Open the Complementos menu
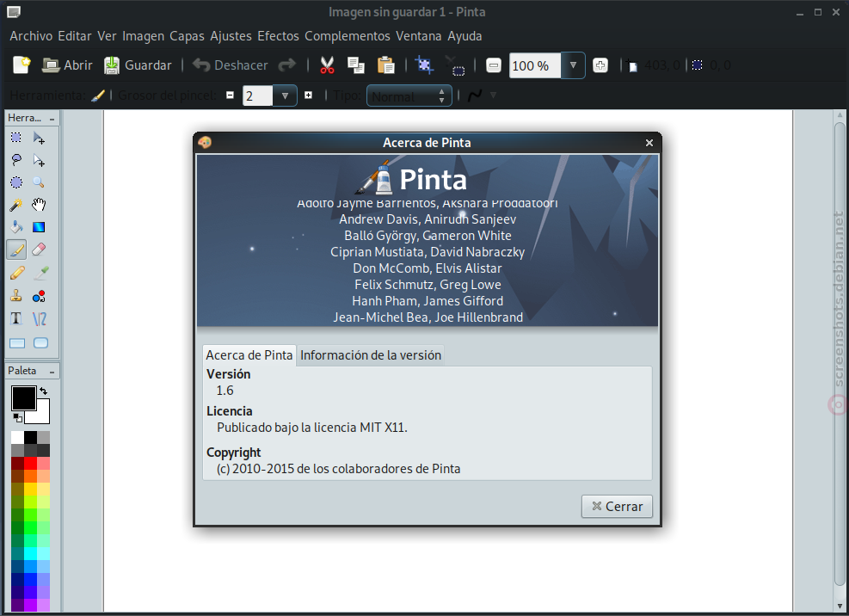849x616 pixels. 347,36
